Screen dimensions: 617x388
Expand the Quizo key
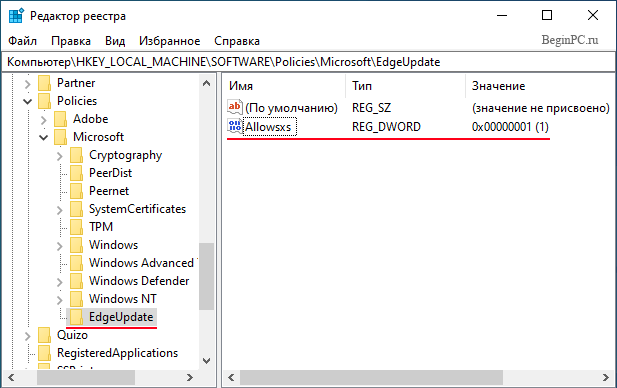coord(28,336)
